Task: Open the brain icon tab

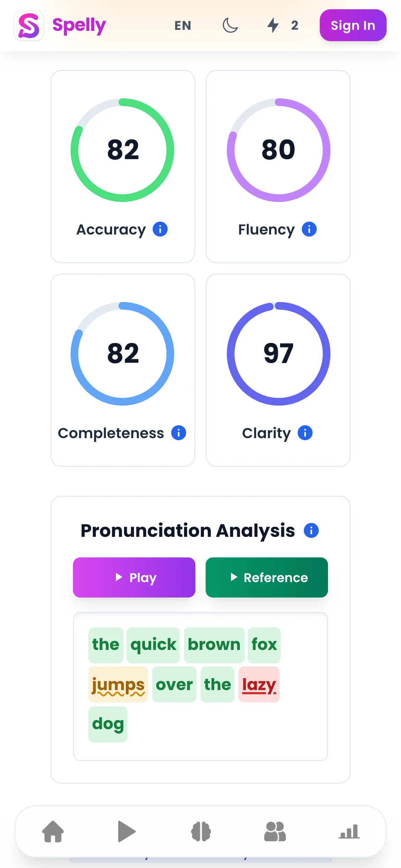Action: pyautogui.click(x=201, y=831)
